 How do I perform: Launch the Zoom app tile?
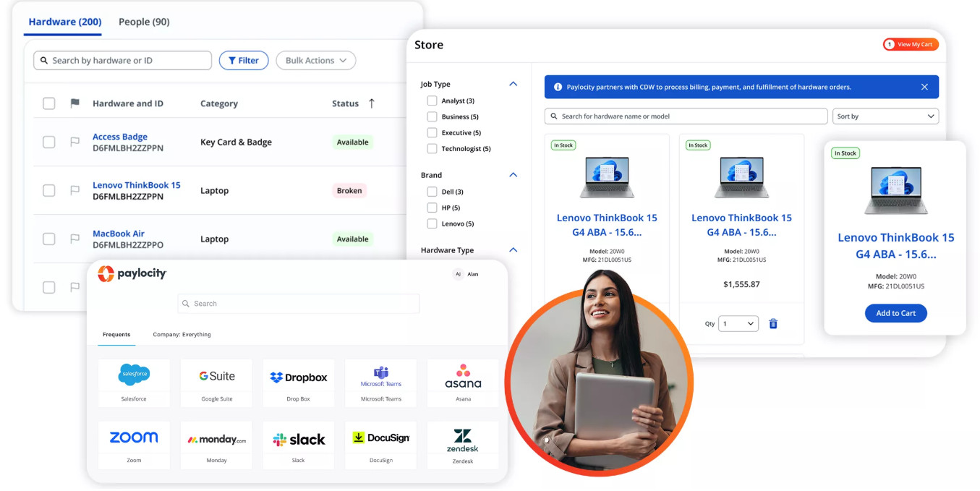[134, 444]
